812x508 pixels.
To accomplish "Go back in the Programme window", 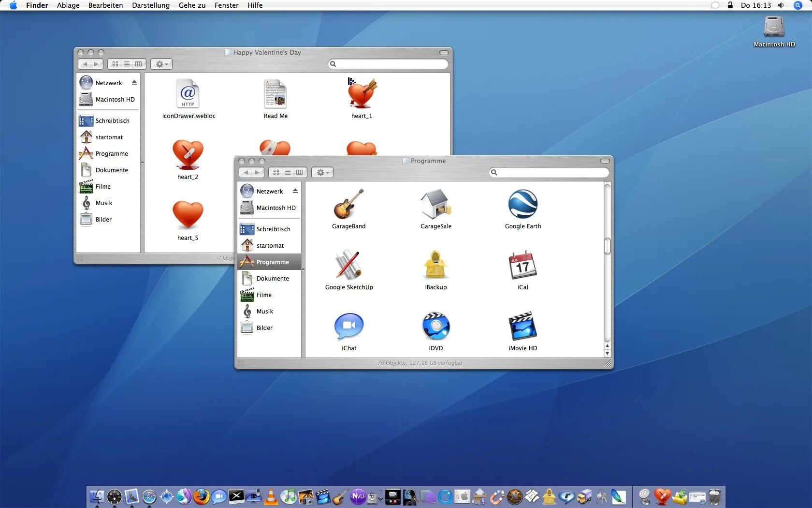I will [x=246, y=172].
